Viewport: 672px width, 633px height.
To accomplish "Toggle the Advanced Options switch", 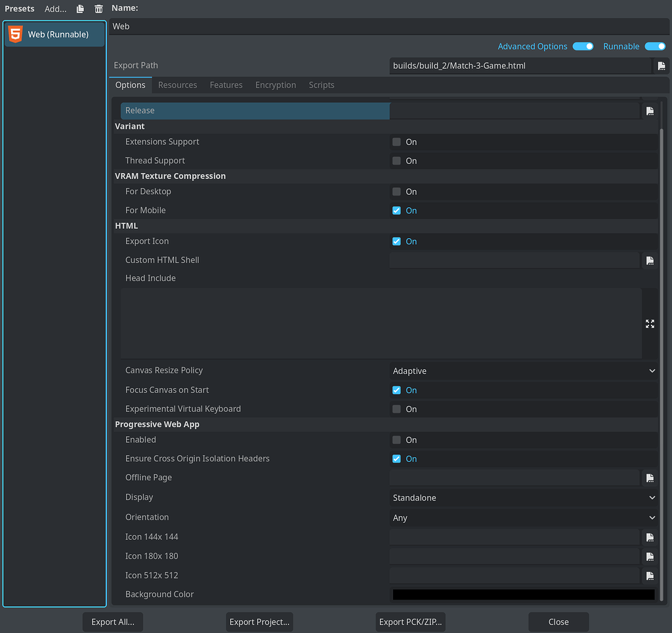I will click(x=583, y=46).
